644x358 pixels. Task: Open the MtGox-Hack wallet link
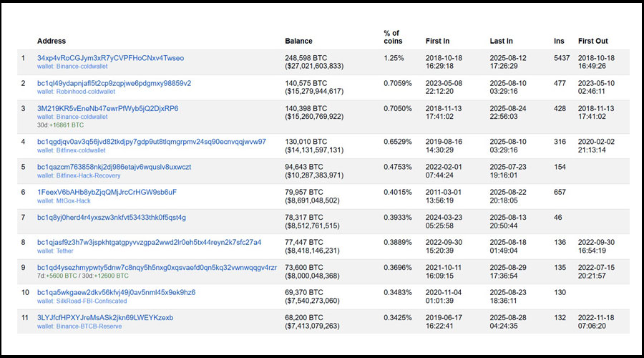[x=74, y=200]
